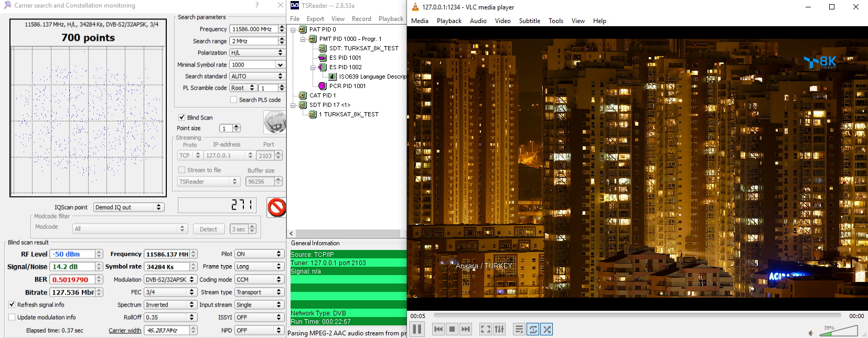868x338 pixels.
Task: Click the Carrier search window icon
Action: 7,5
